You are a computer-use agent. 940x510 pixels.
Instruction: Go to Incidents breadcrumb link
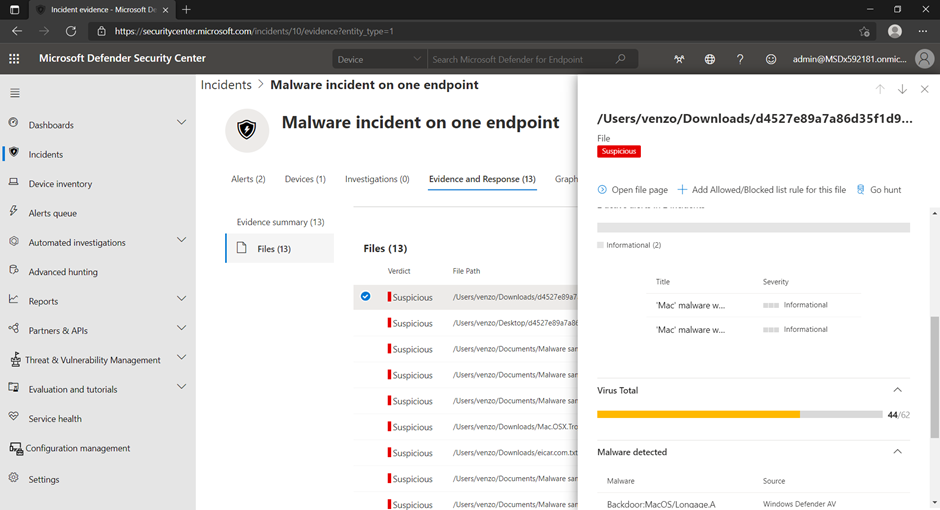226,85
